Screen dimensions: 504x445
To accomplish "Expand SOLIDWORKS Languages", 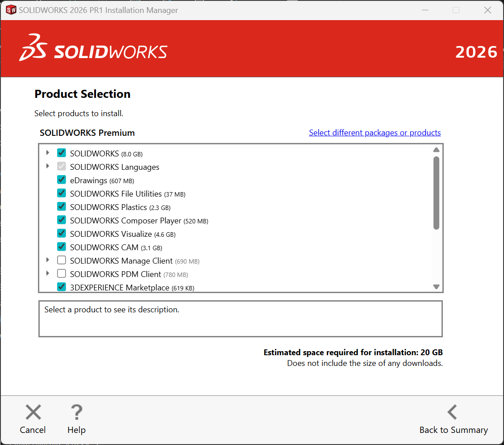I will (x=47, y=166).
